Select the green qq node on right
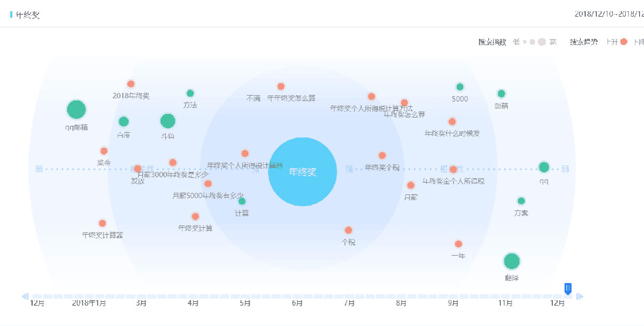The height and width of the screenshot is (326, 644). pos(544,167)
